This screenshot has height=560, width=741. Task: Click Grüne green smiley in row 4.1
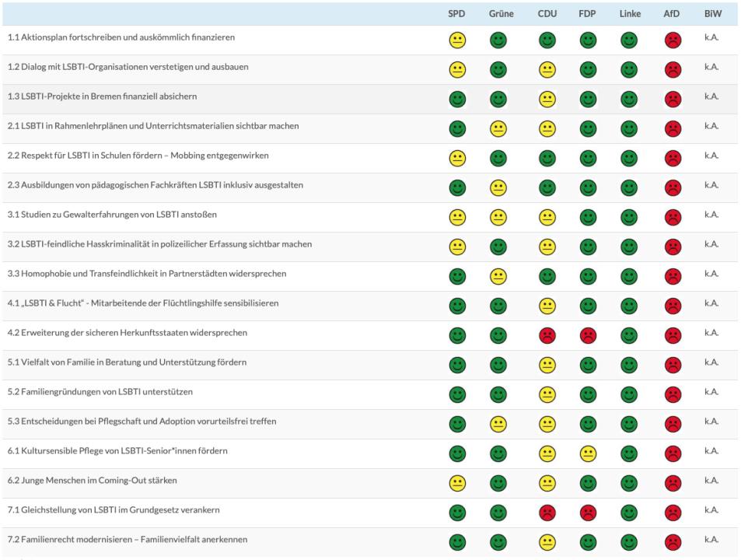pyautogui.click(x=498, y=306)
